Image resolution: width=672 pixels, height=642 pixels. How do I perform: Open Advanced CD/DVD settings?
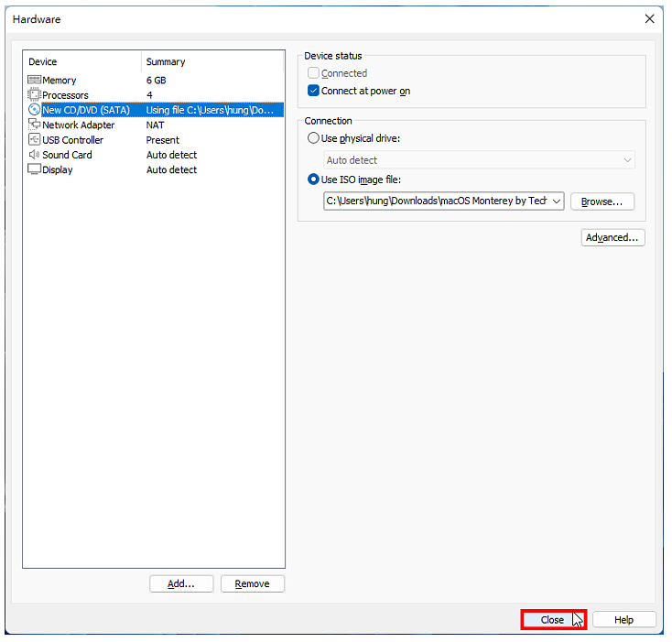click(x=613, y=238)
